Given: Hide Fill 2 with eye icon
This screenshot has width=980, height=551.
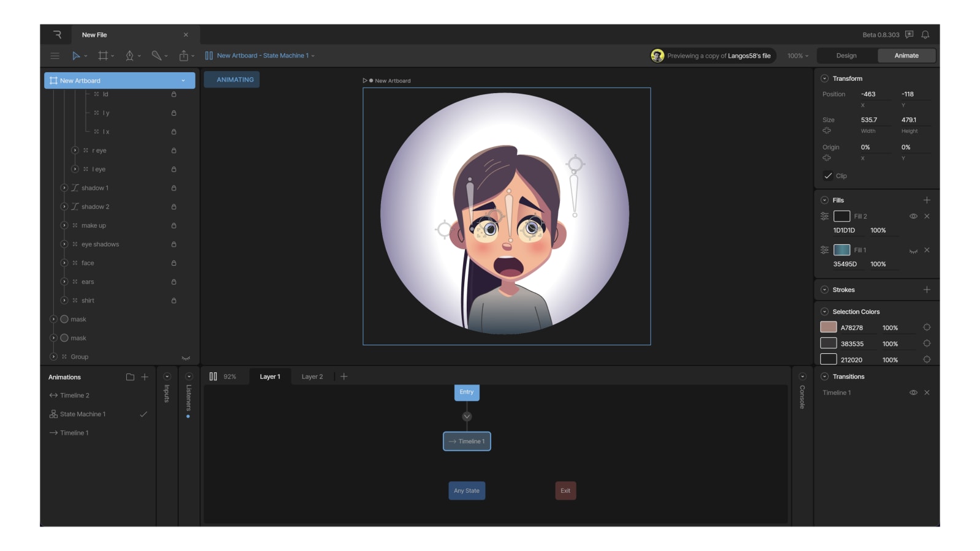Looking at the screenshot, I should click(x=913, y=216).
